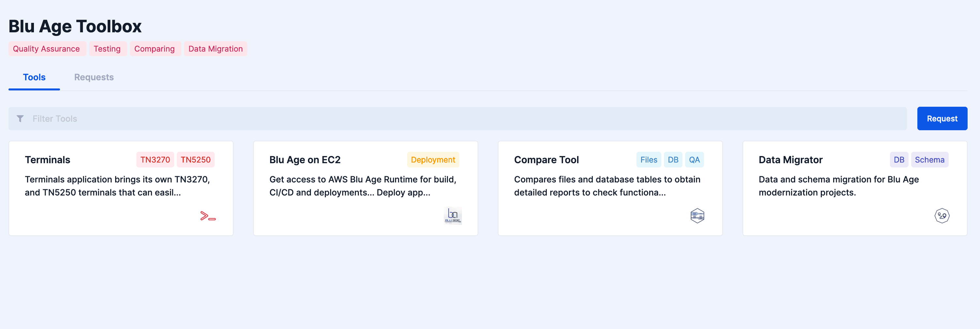The height and width of the screenshot is (329, 980).
Task: Click the 'Data and schema migration' description
Action: (838, 186)
